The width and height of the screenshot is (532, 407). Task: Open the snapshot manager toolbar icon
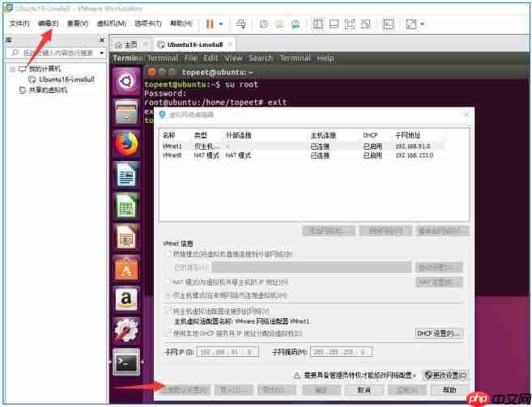point(296,24)
